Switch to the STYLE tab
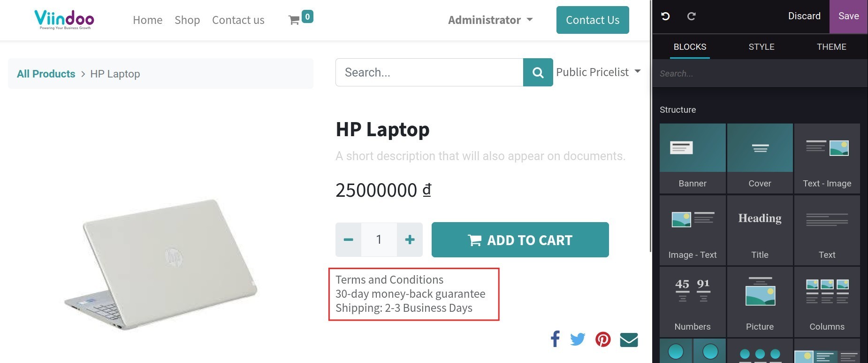 761,47
